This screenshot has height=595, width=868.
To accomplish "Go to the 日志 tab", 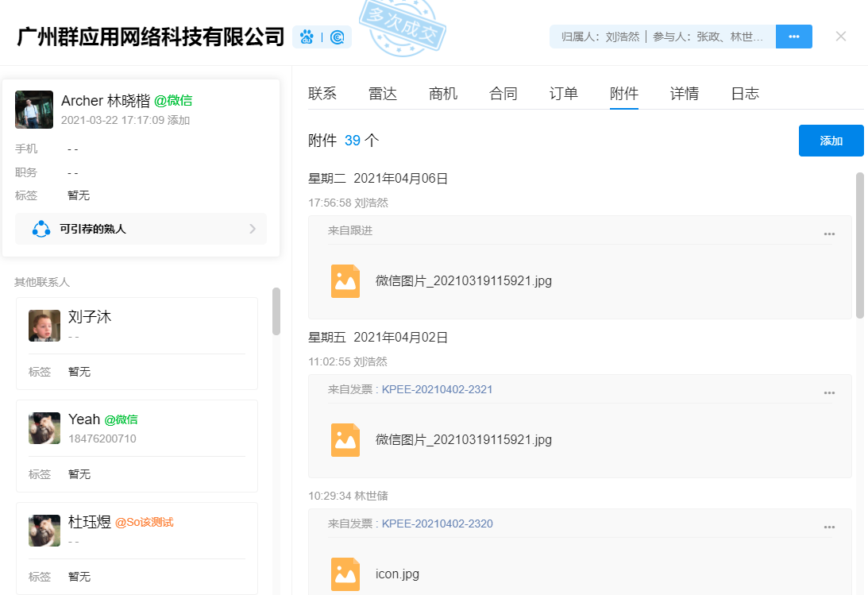I will click(x=745, y=94).
